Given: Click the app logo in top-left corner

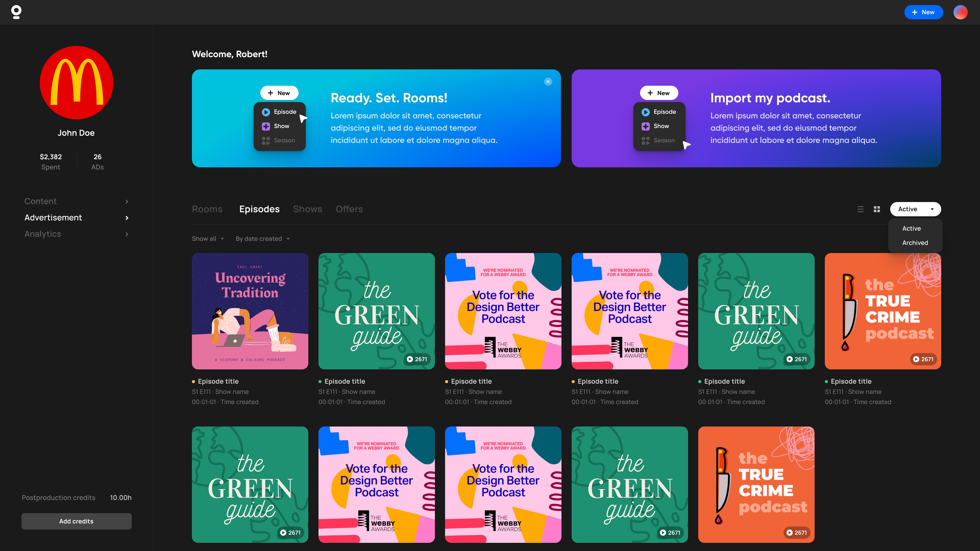Looking at the screenshot, I should point(16,12).
